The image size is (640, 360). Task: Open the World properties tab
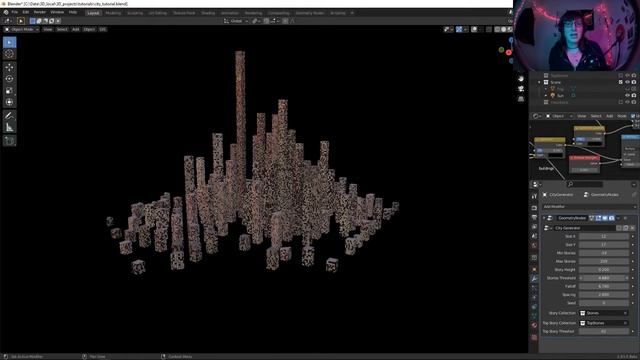[534, 246]
